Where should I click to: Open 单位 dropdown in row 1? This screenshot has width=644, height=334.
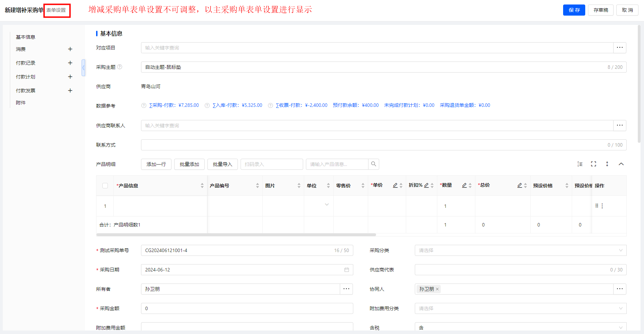(327, 205)
